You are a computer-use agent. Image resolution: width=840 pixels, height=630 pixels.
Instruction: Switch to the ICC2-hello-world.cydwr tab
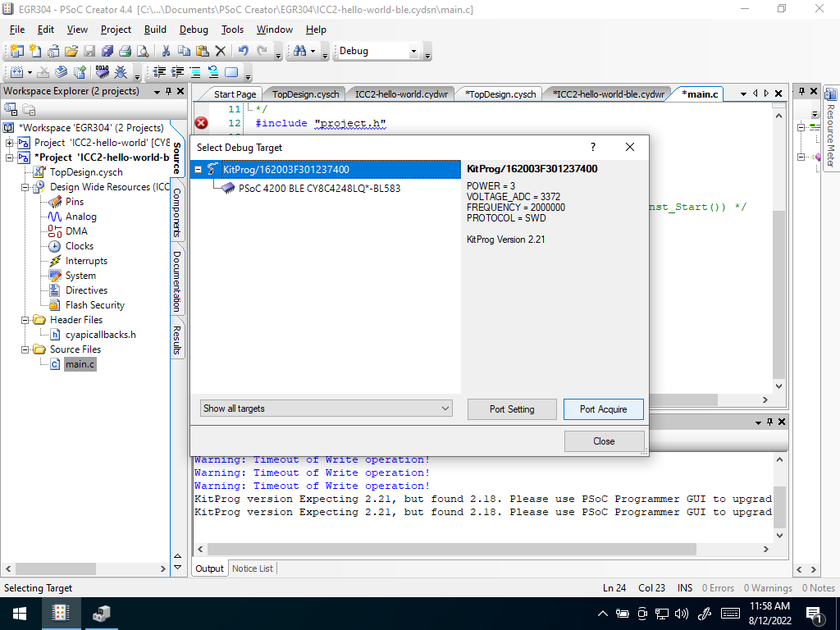(401, 94)
